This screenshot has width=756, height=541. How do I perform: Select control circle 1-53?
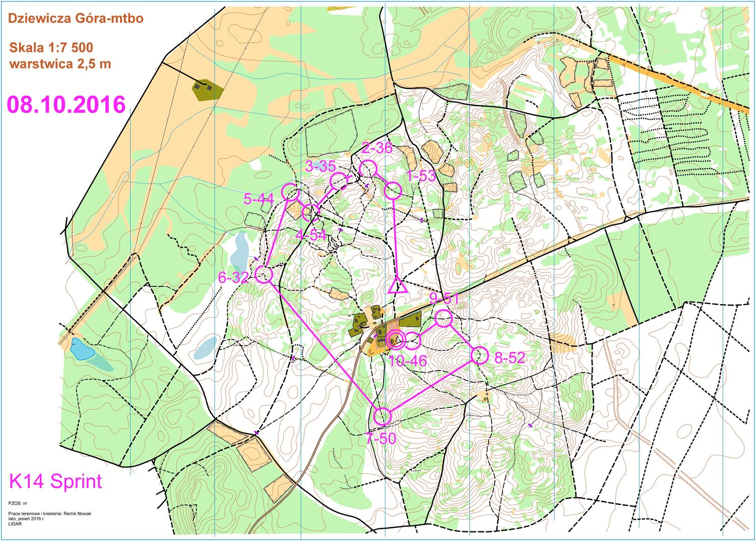393,191
